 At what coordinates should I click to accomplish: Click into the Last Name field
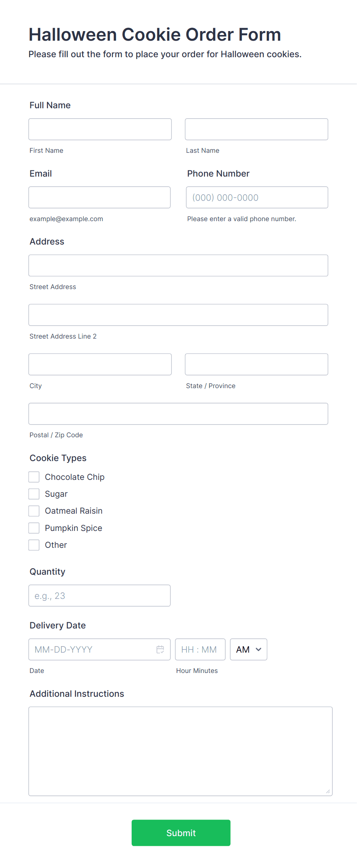256,129
